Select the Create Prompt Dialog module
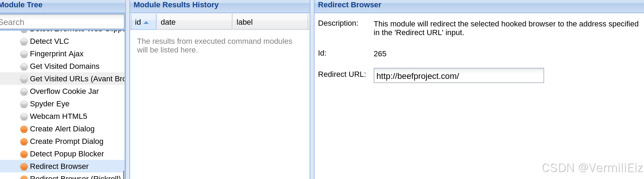Screen dimensions: 644x179 66,141
